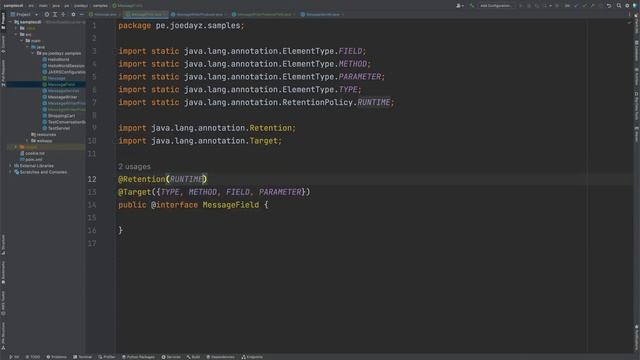Toggle the Bookmarks side strip button
The height and width of the screenshot is (360, 640).
[x=3, y=273]
